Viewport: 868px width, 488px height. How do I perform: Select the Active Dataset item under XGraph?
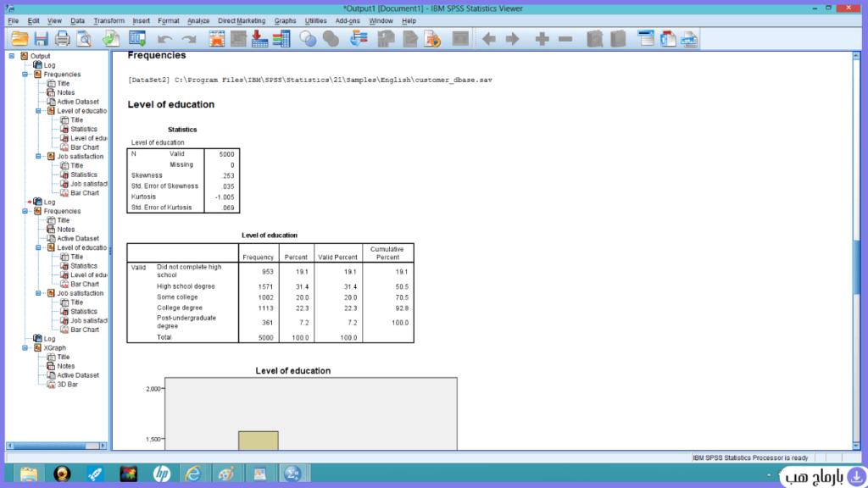click(77, 375)
